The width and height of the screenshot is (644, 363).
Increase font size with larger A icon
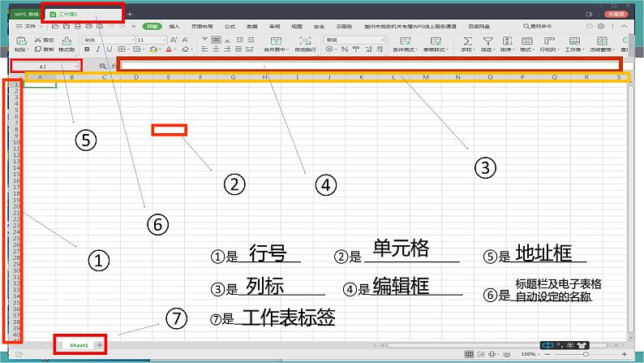[174, 40]
